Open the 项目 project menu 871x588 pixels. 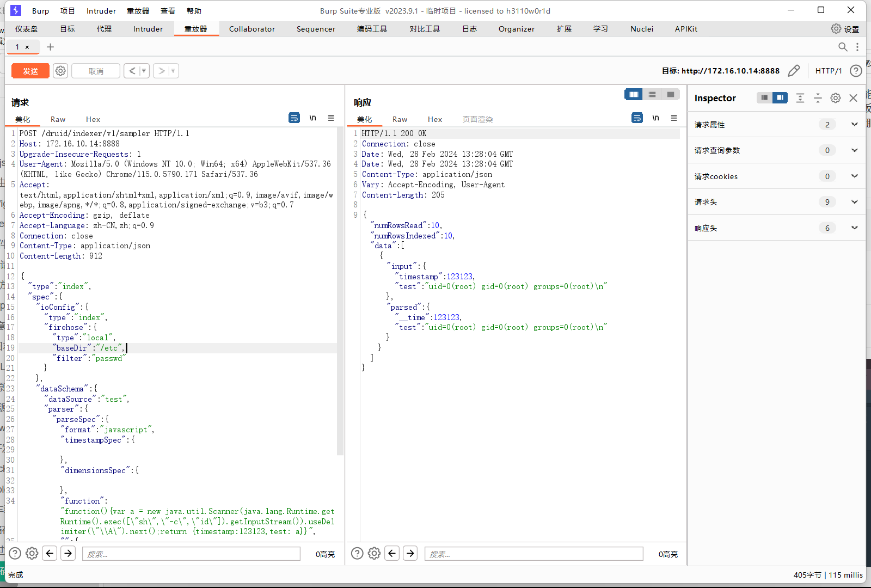click(x=68, y=11)
